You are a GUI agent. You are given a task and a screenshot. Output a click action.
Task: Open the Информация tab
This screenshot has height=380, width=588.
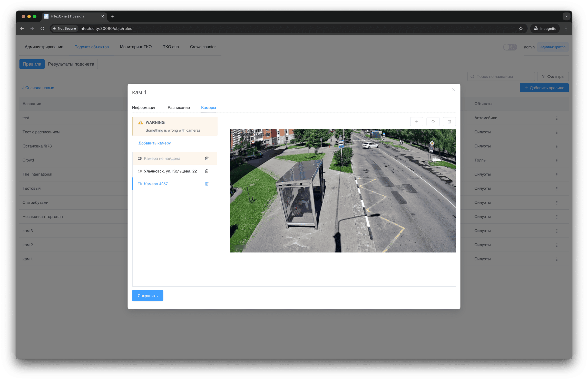click(x=144, y=108)
